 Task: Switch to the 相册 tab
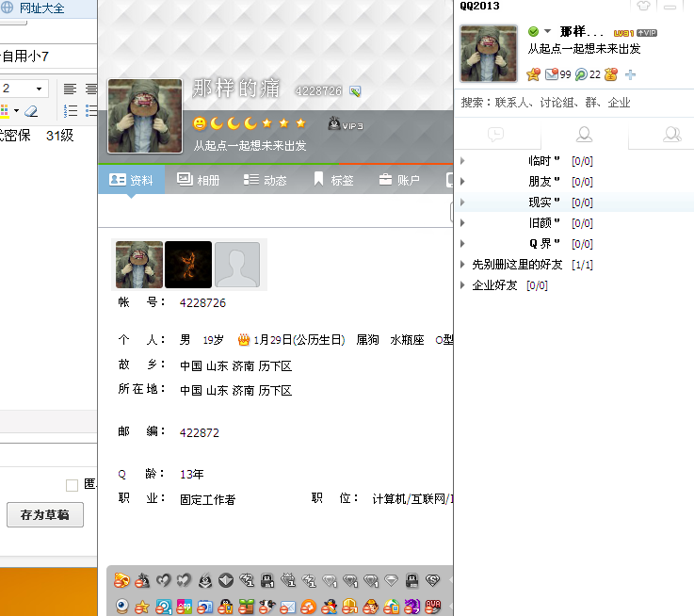(x=199, y=180)
